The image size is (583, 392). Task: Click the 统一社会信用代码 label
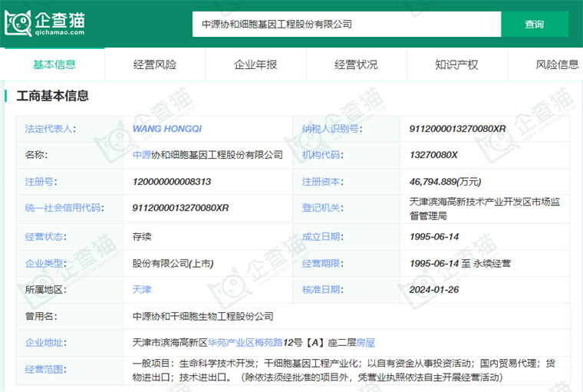[x=64, y=208]
